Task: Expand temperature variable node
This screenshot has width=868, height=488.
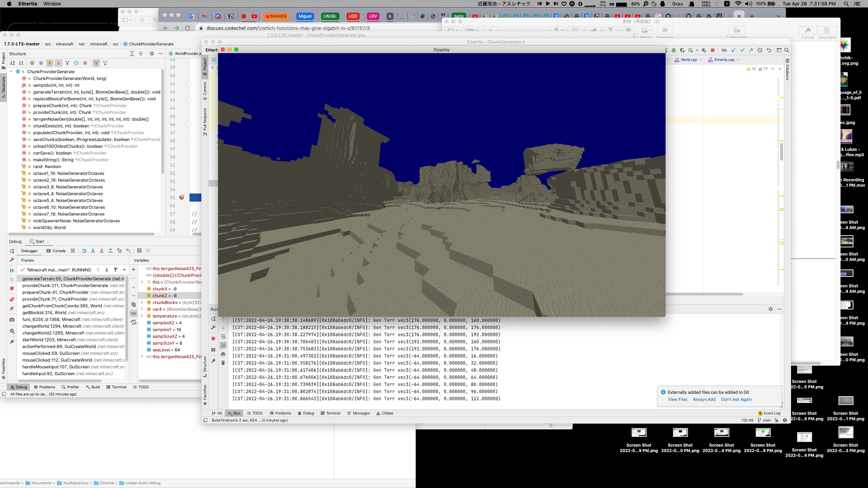Action: (x=142, y=316)
